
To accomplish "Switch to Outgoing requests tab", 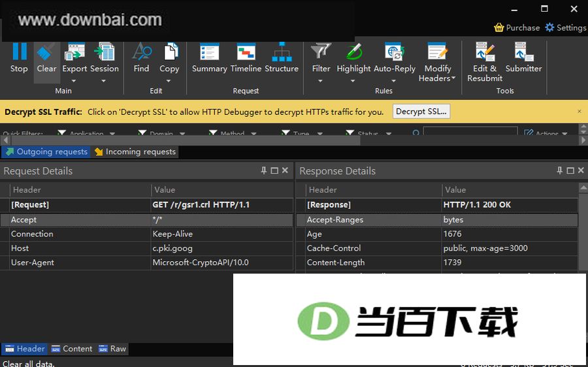I will [46, 152].
